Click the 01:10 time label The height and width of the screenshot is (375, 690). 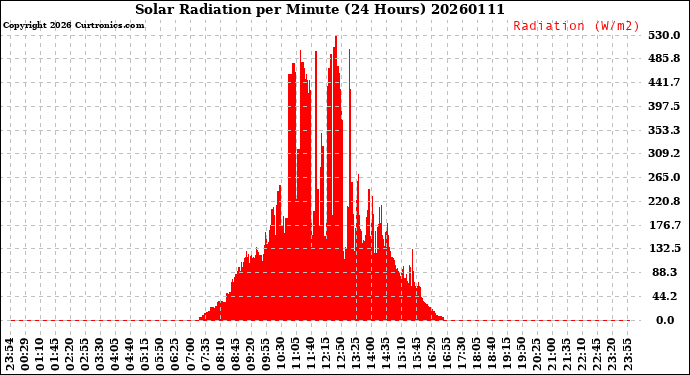point(40,355)
